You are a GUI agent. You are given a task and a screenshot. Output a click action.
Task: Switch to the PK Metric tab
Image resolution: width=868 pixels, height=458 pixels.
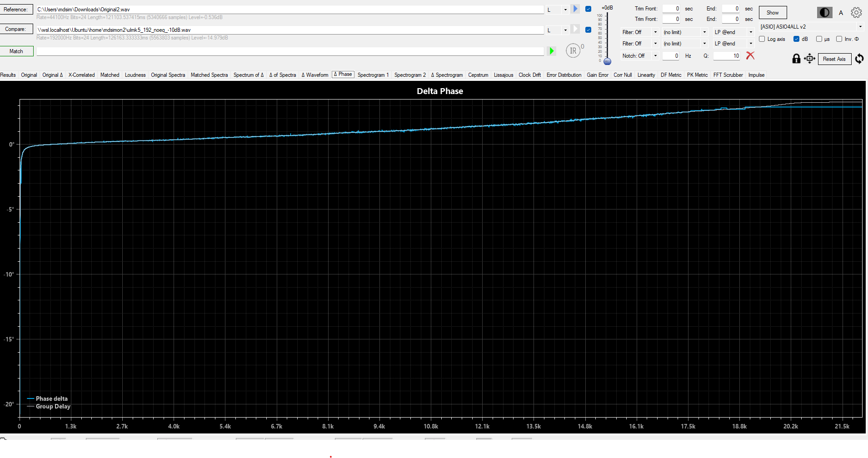coord(697,75)
